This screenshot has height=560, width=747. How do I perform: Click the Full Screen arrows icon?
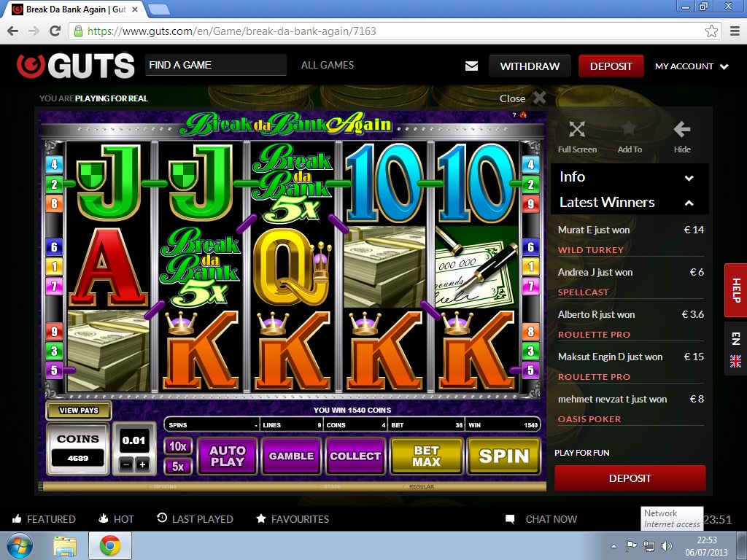pyautogui.click(x=577, y=129)
